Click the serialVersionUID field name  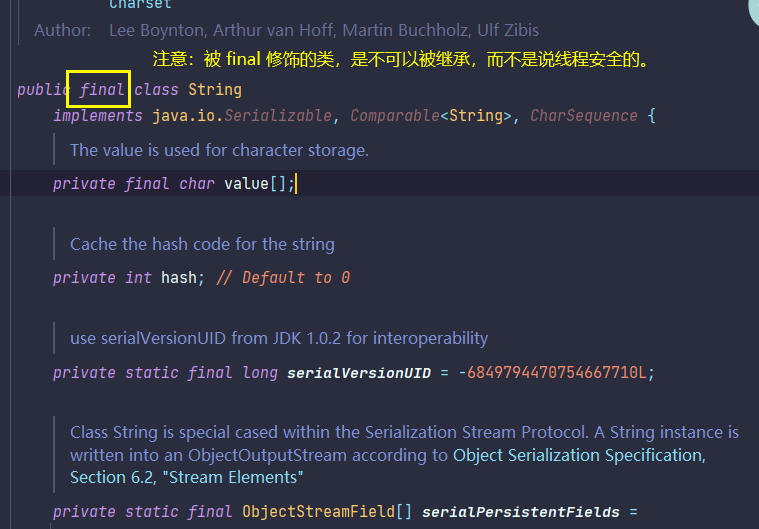tap(358, 373)
